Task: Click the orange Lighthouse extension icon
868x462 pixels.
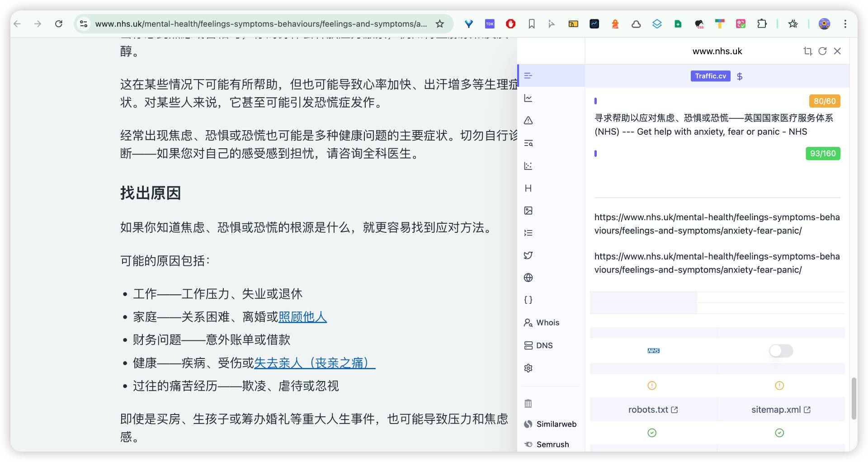Action: point(615,24)
